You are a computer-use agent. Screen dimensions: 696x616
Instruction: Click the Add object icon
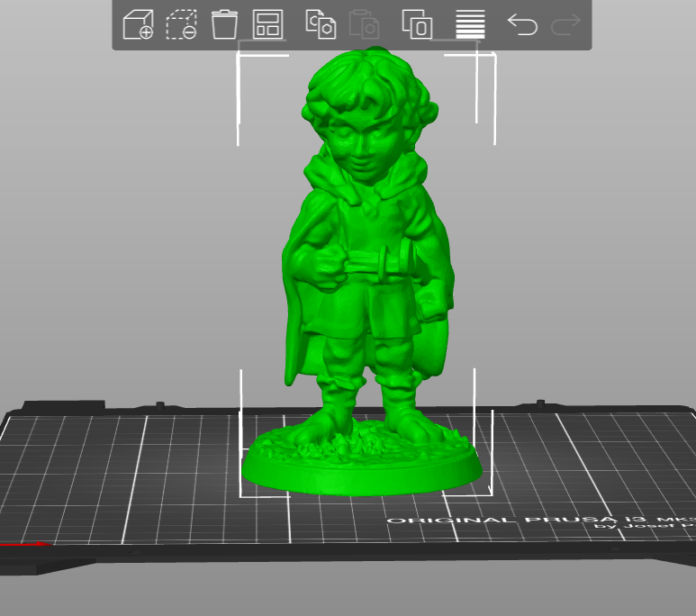[x=138, y=24]
